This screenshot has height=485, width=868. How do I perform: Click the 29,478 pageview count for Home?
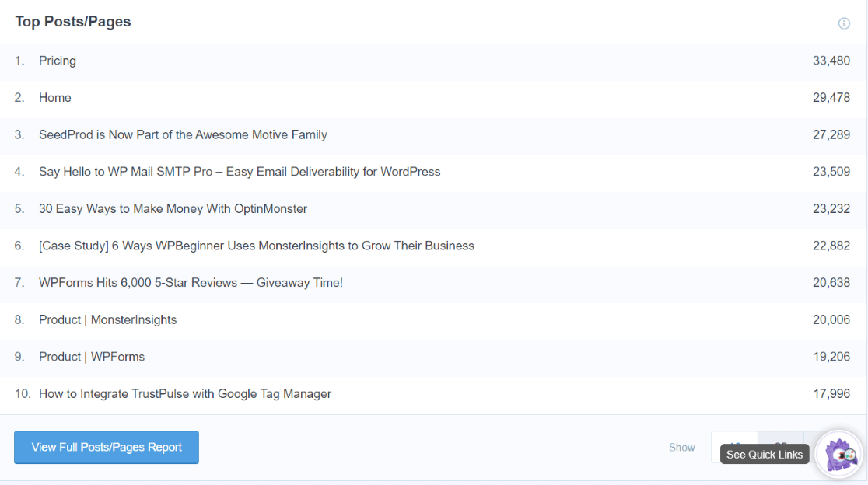click(x=831, y=98)
